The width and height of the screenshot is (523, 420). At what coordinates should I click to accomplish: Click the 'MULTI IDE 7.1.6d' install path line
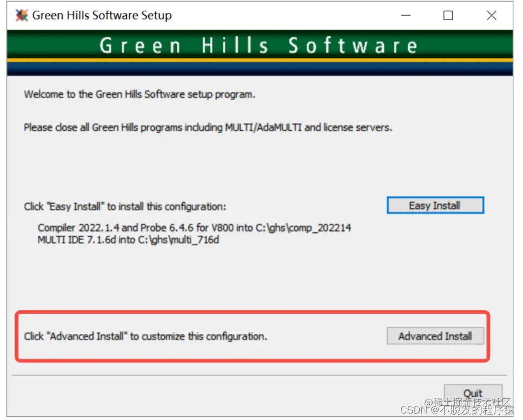[x=128, y=240]
